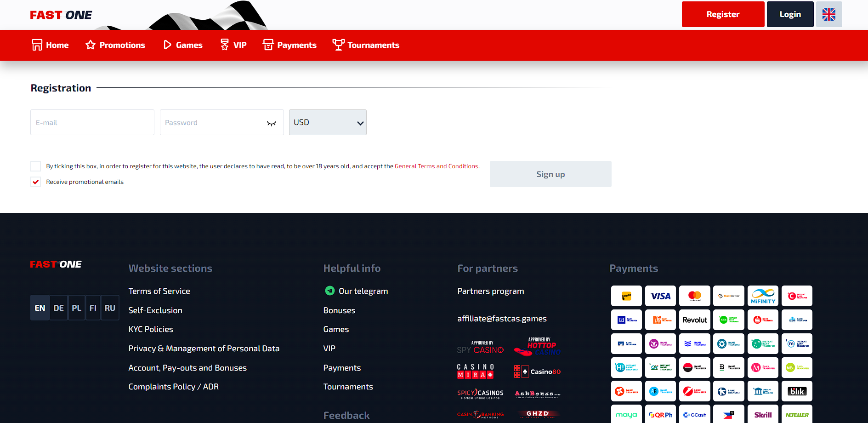Click the Fast One logo in header
868x423 pixels.
point(61,15)
